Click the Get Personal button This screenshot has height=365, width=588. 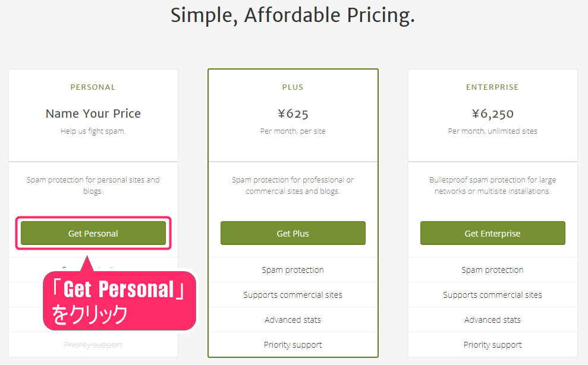tap(93, 233)
